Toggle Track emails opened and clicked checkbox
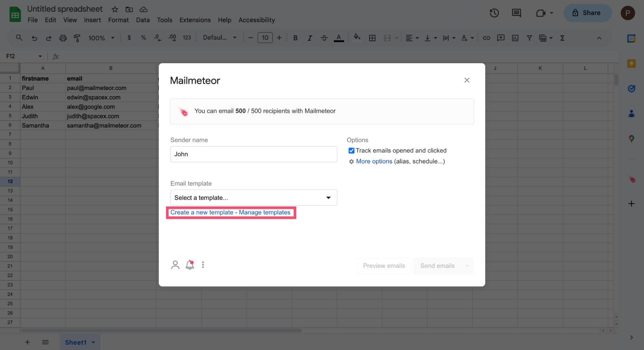The width and height of the screenshot is (644, 350). pos(351,151)
